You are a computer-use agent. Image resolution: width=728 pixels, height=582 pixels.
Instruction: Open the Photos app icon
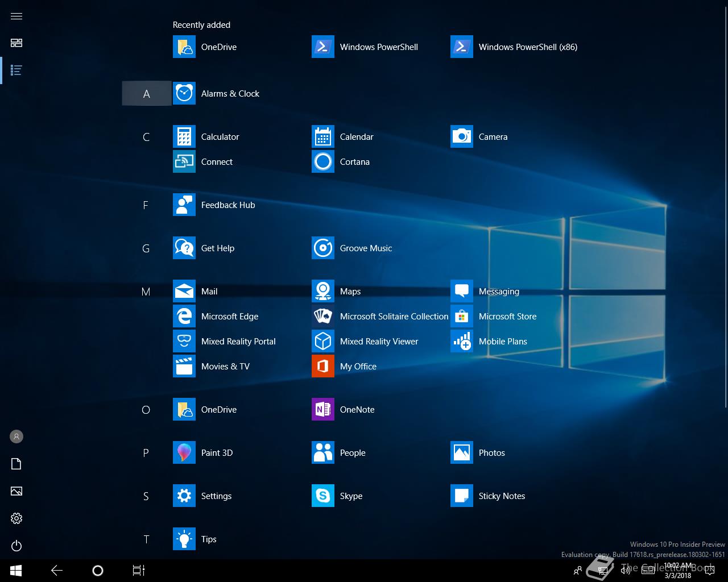pos(462,452)
